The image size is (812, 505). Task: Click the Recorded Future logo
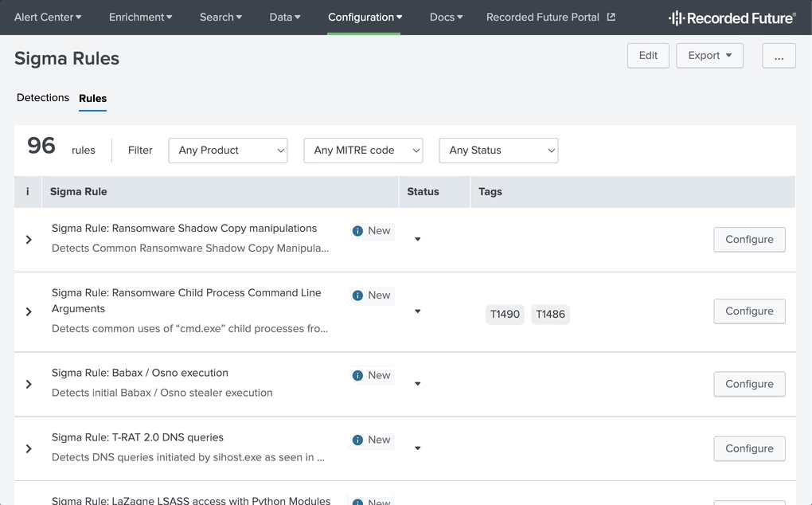pyautogui.click(x=732, y=18)
